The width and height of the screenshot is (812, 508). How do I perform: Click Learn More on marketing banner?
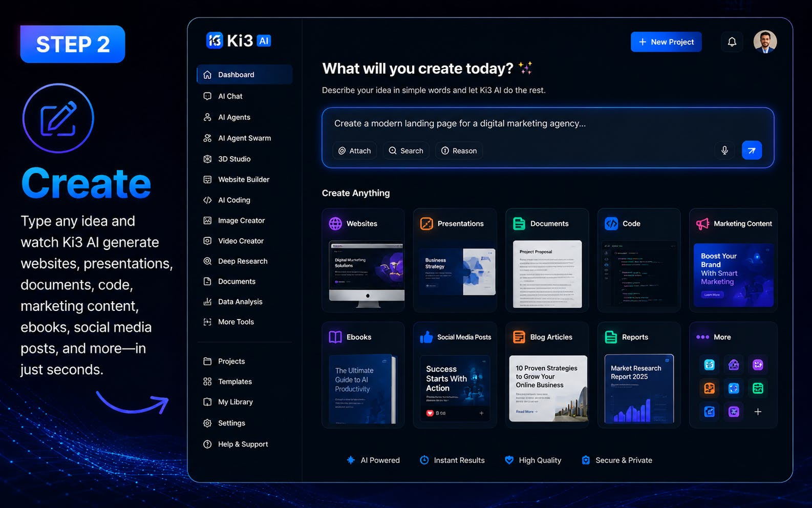point(712,295)
